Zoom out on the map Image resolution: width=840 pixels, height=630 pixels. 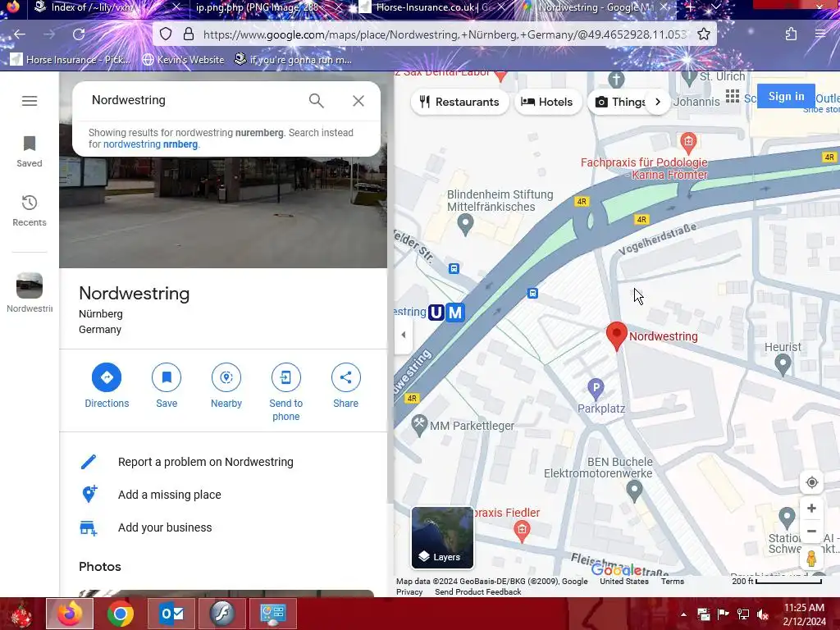pos(811,532)
